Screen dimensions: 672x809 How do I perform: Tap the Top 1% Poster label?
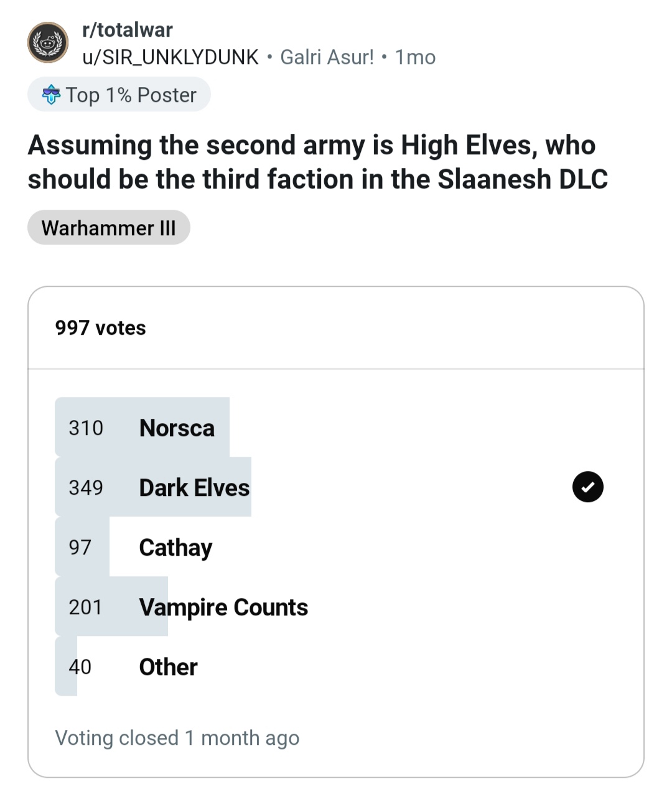(131, 95)
